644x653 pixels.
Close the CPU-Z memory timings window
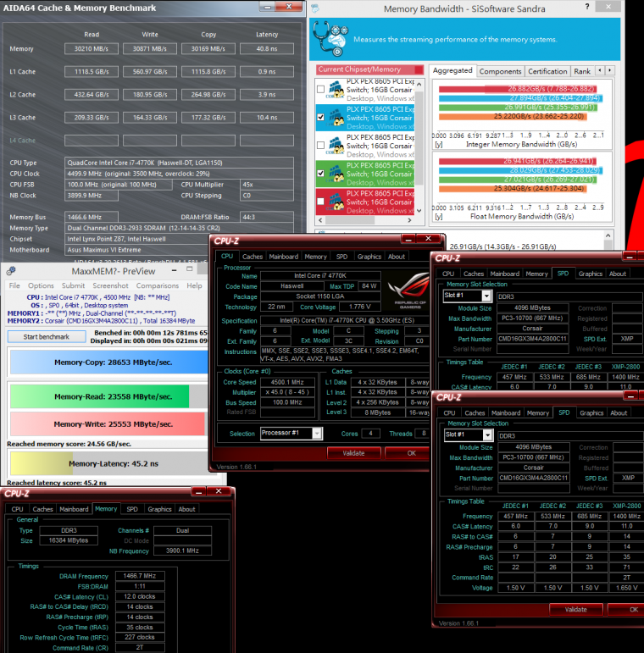[219, 491]
